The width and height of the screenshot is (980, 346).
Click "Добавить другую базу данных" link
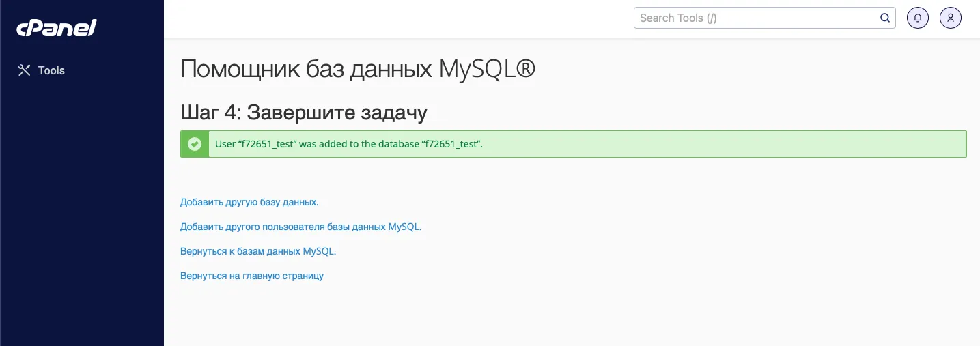coord(249,202)
